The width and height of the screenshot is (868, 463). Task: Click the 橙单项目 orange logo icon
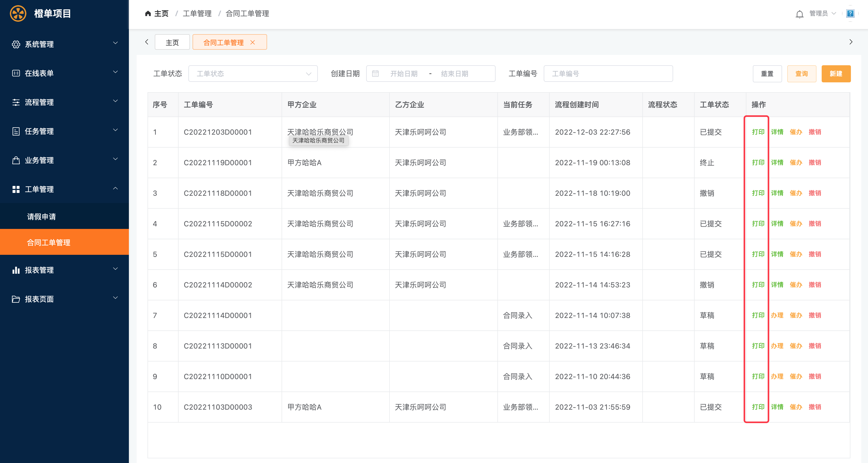pos(18,13)
